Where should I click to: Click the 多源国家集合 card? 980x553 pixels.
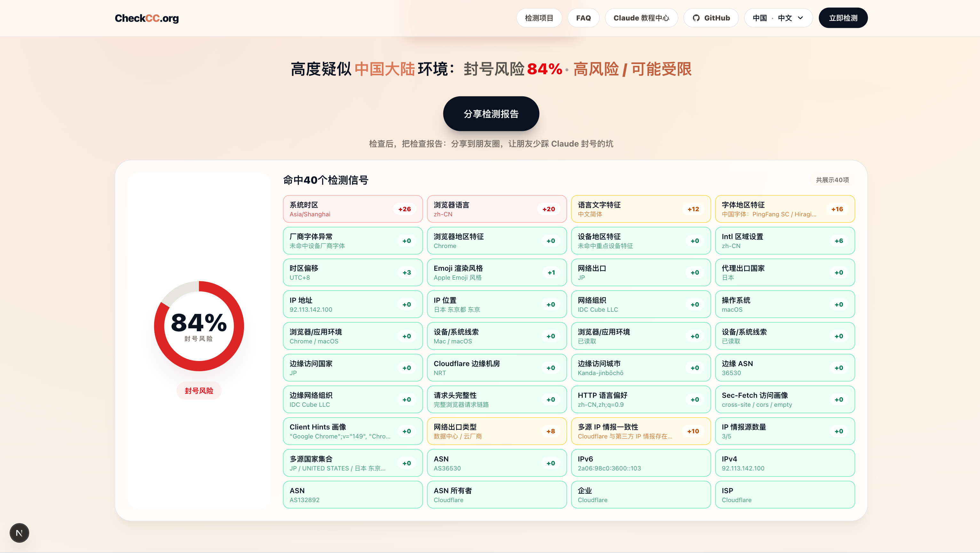point(353,463)
